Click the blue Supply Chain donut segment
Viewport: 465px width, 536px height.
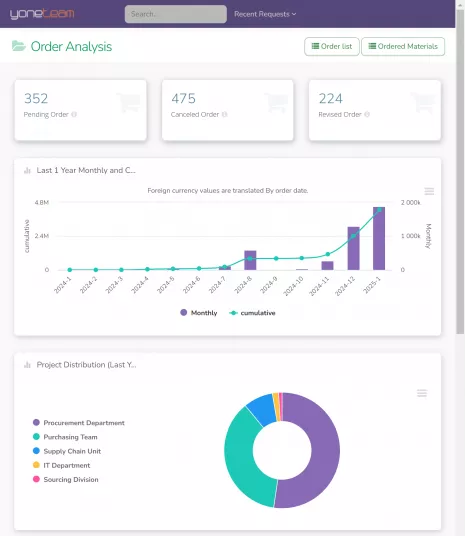pos(264,410)
